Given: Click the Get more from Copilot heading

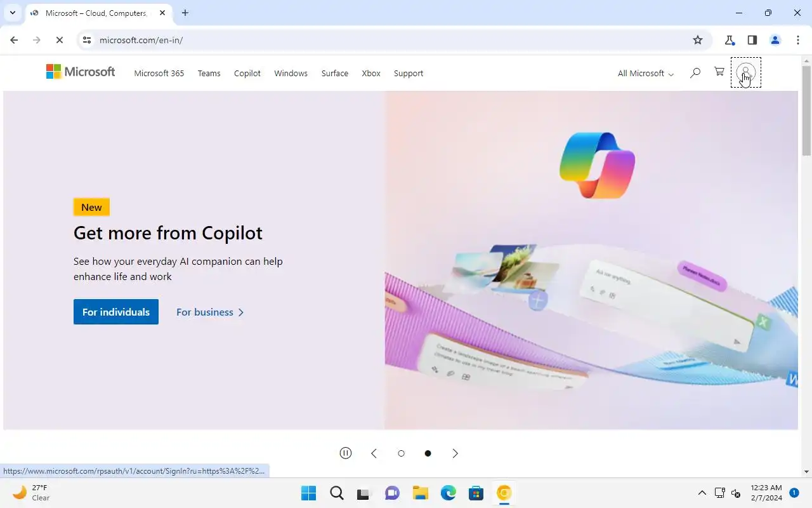Looking at the screenshot, I should pyautogui.click(x=168, y=233).
